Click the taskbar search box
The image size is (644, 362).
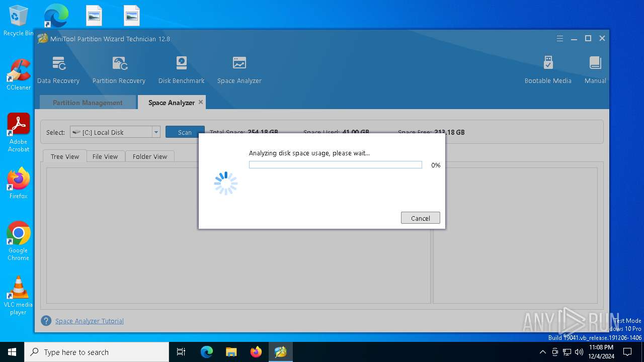click(x=97, y=352)
